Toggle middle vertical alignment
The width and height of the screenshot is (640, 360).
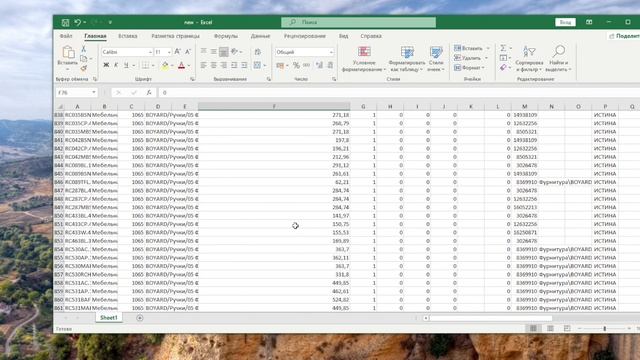pos(213,52)
